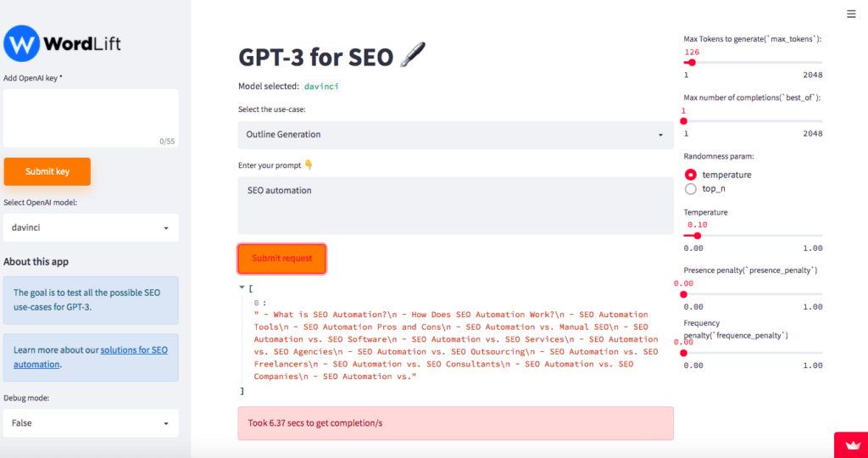The width and height of the screenshot is (868, 458).
Task: Open the Debug mode dropdown
Action: coord(91,423)
